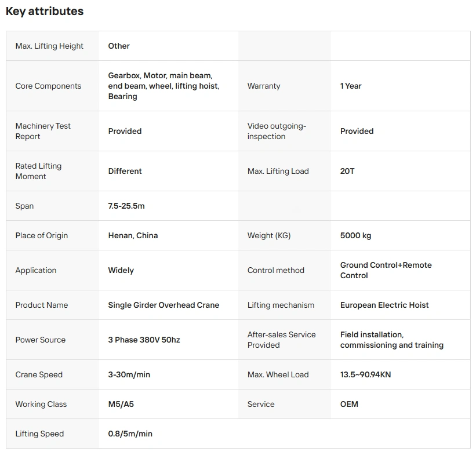The width and height of the screenshot is (476, 455).
Task: Click the European Electric Hoist value
Action: 384,305
